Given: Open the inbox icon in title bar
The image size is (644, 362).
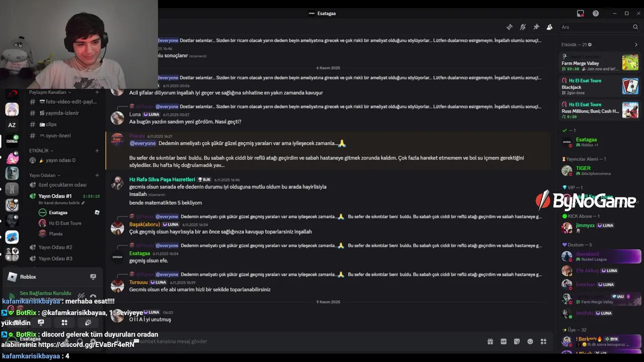Looking at the screenshot, I should click(580, 14).
